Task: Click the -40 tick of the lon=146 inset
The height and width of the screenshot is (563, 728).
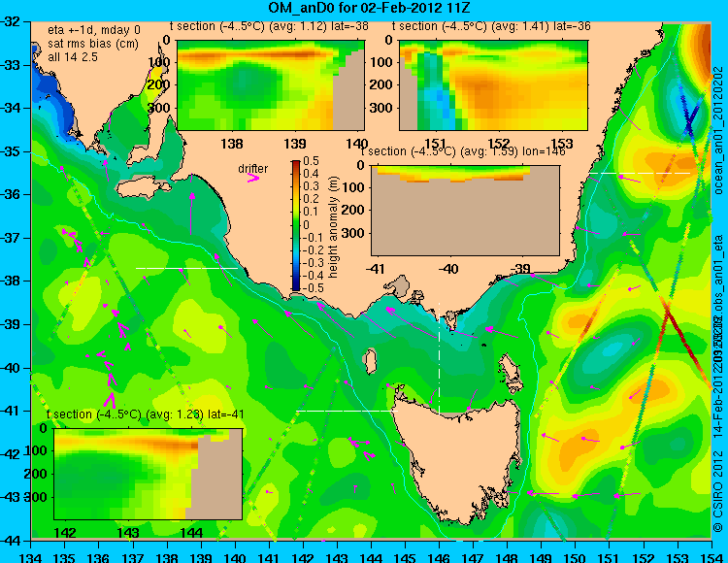Action: 449,269
